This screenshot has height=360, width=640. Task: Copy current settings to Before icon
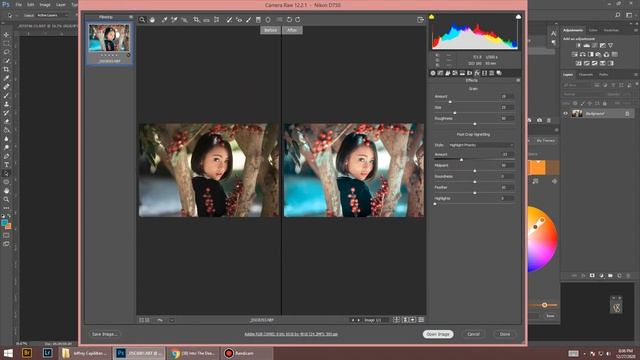(413, 320)
